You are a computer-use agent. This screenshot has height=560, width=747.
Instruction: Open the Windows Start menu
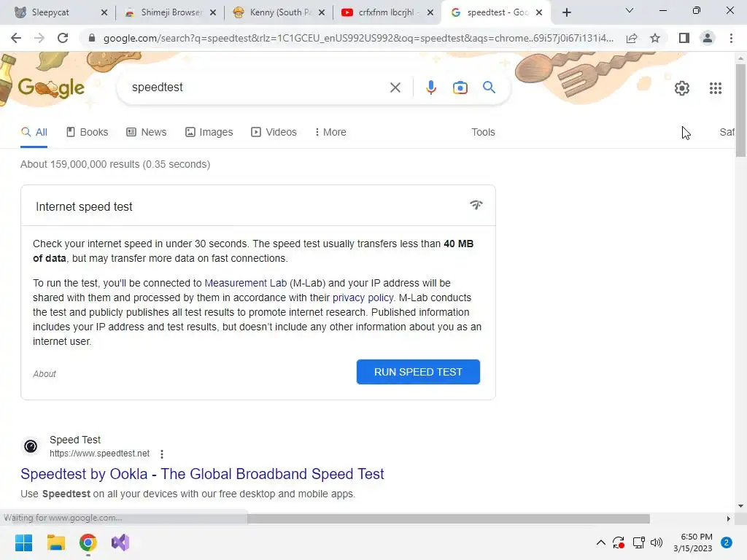23,542
